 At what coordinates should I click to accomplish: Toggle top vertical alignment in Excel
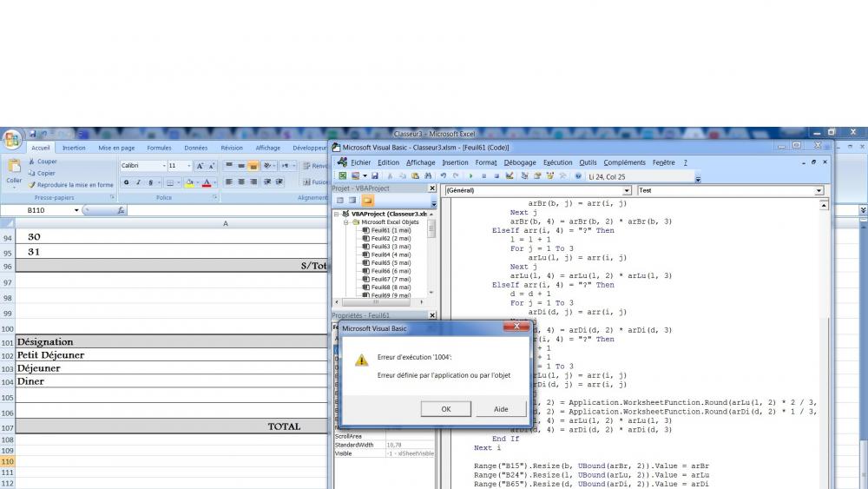click(228, 166)
